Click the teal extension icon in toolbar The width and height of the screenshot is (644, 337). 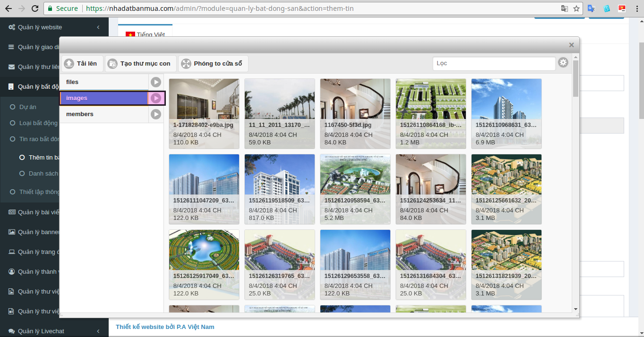[607, 8]
